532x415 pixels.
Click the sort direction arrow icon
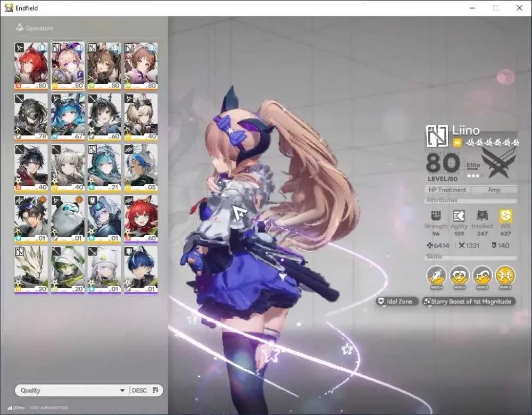coord(155,390)
